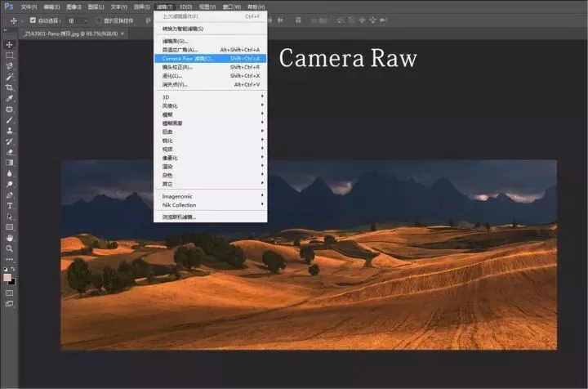Select the History Brush tool
The width and height of the screenshot is (588, 389).
pyautogui.click(x=9, y=141)
